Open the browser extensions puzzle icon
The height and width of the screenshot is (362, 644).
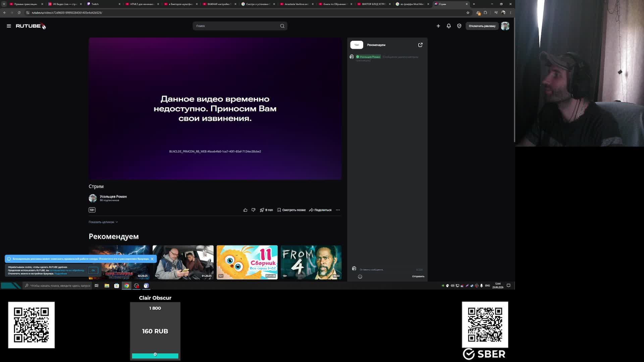[x=485, y=13]
